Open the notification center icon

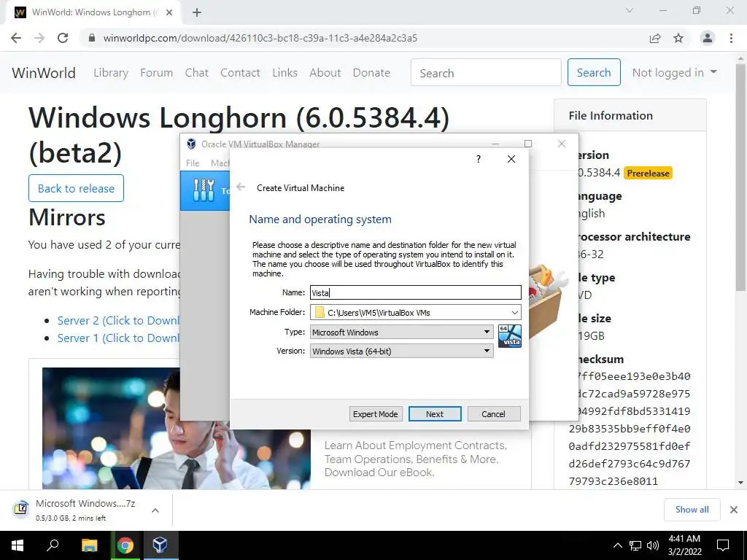tap(723, 545)
